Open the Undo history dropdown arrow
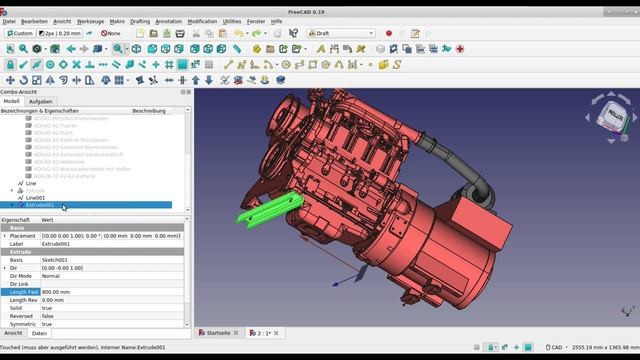 point(247,33)
